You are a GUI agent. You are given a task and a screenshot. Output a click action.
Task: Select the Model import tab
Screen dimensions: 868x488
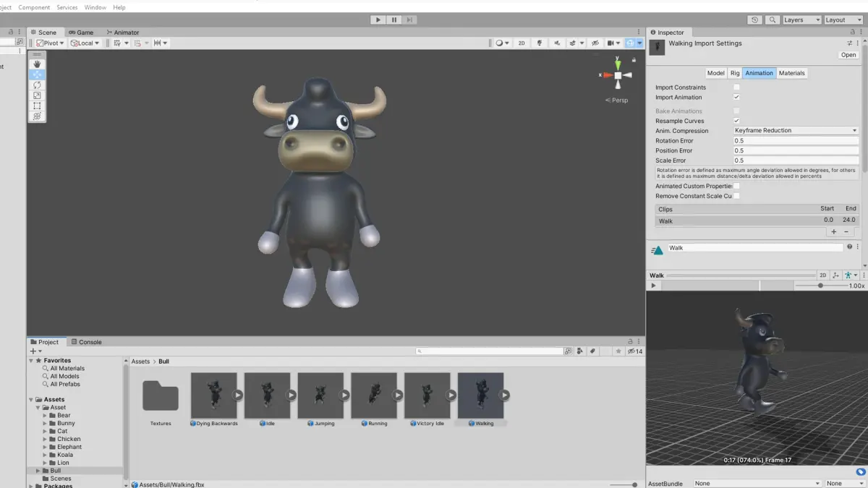coord(716,73)
